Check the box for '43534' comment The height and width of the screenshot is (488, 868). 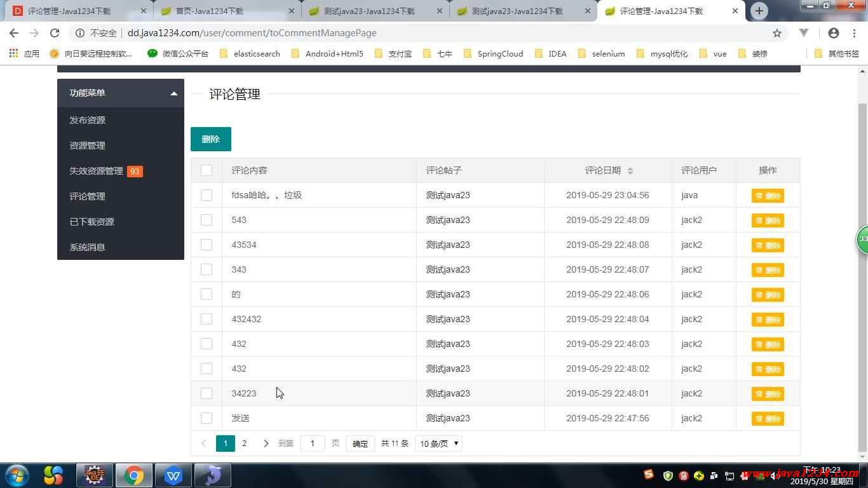(x=207, y=245)
